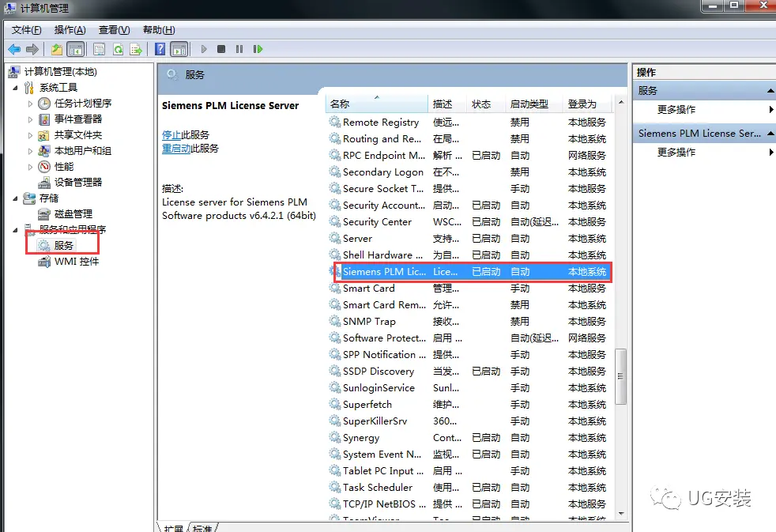Click the blue Back arrow in toolbar

14,49
